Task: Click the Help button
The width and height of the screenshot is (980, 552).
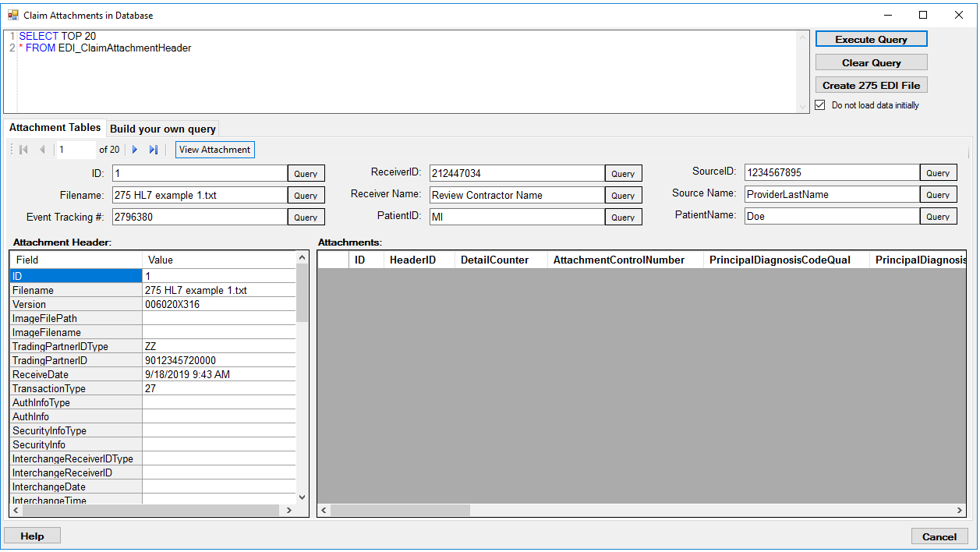Action: 32,535
